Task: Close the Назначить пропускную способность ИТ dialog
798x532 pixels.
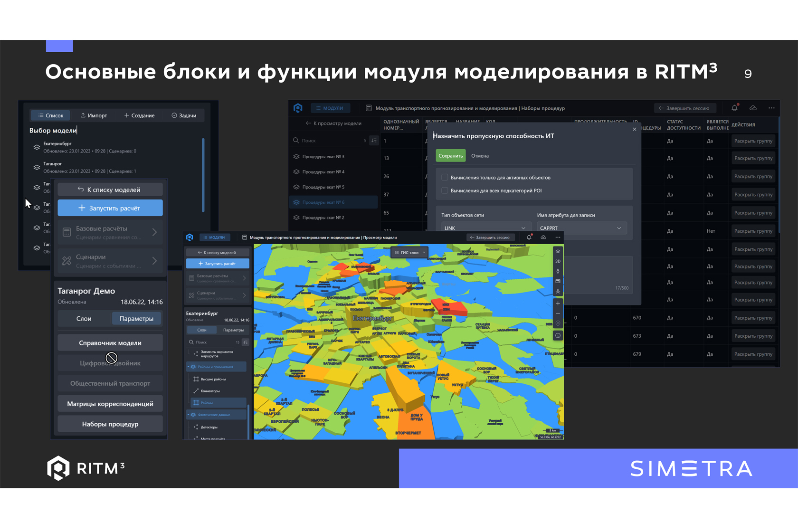Action: point(634,129)
